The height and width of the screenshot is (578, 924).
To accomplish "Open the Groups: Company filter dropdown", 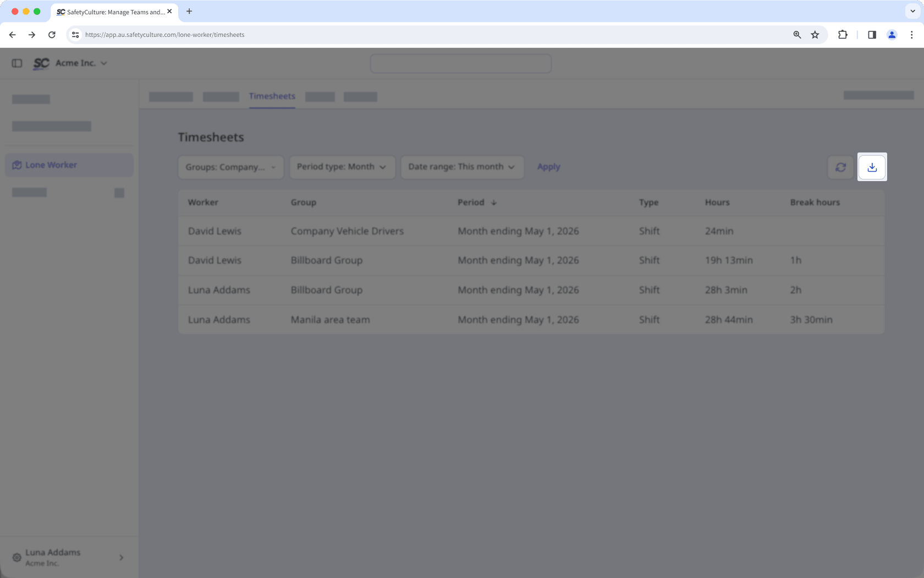I will click(x=230, y=167).
